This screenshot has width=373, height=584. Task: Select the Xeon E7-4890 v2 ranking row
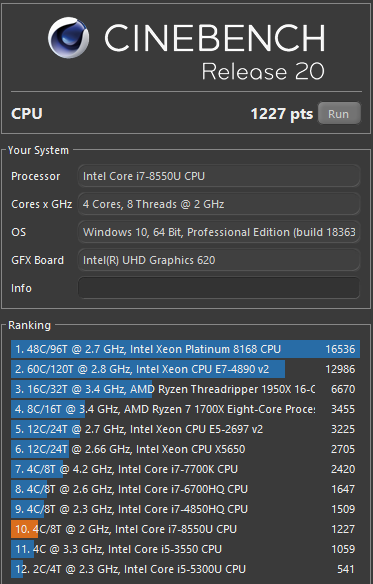tap(185, 369)
